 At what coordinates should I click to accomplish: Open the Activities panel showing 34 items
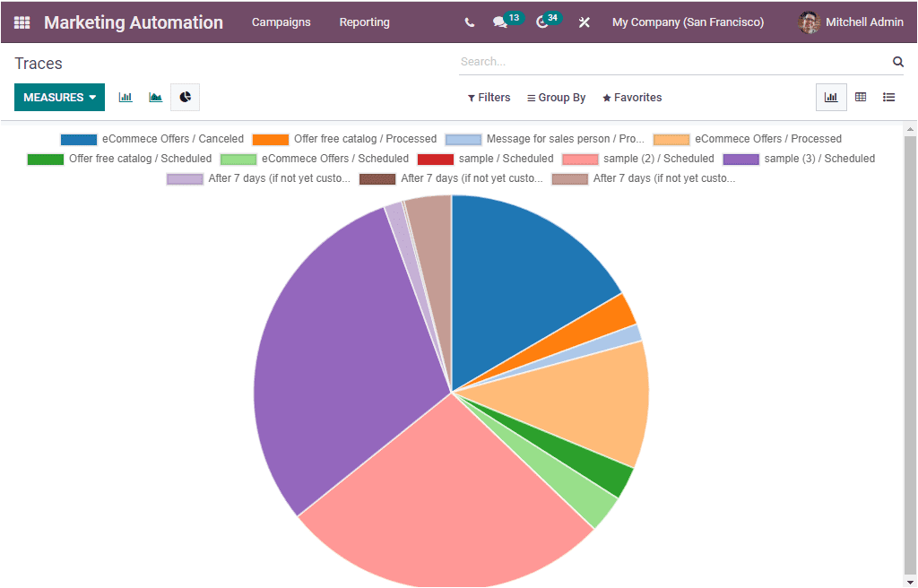[x=543, y=22]
